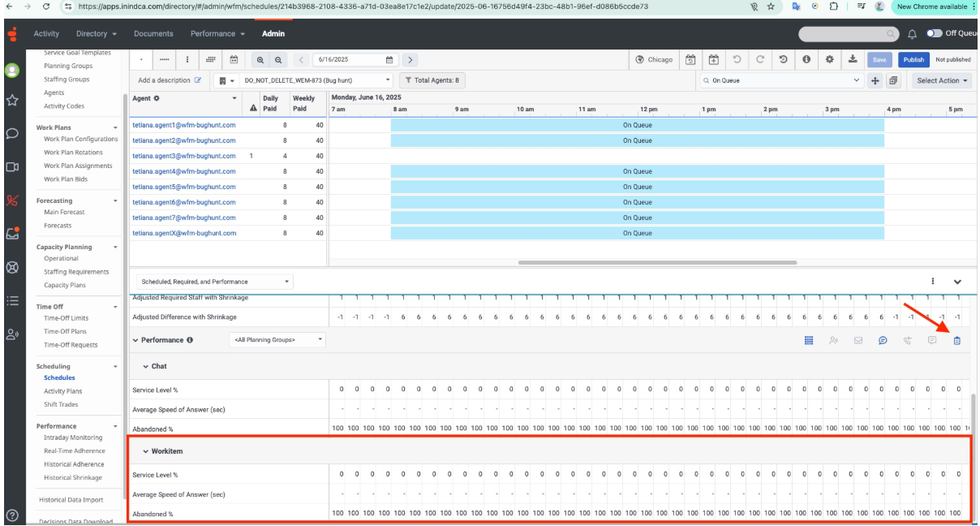Viewport: 980px width, 526px height.
Task: Toggle Workitem clipboard performance filter
Action: coord(956,340)
